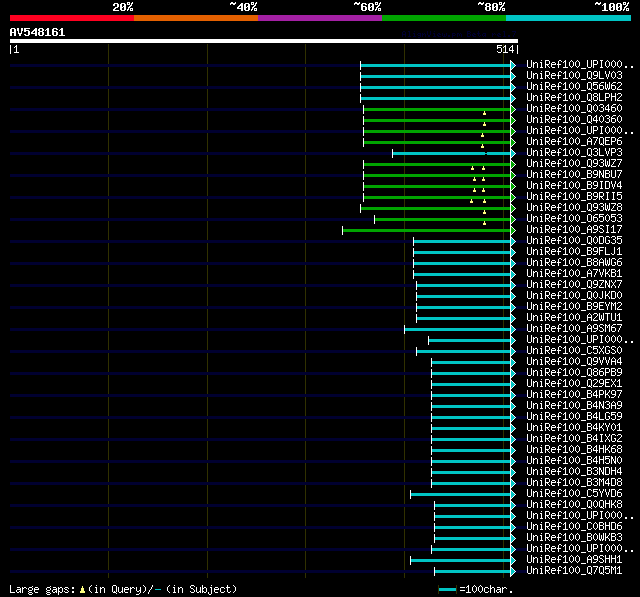Click the green alignment bar for UniRef100_A9SI17

tap(427, 231)
